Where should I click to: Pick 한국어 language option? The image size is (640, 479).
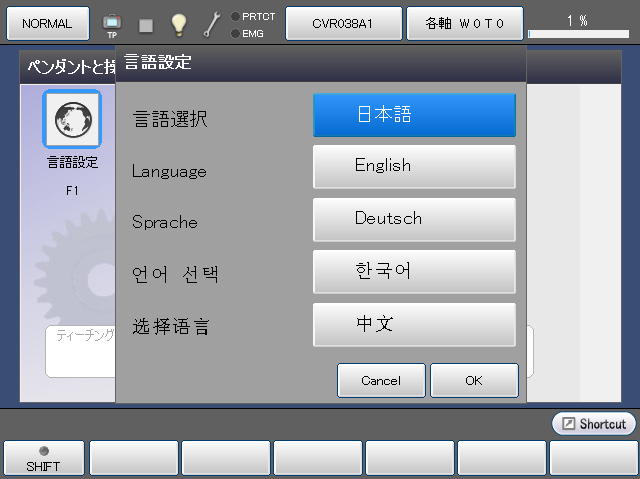[414, 271]
